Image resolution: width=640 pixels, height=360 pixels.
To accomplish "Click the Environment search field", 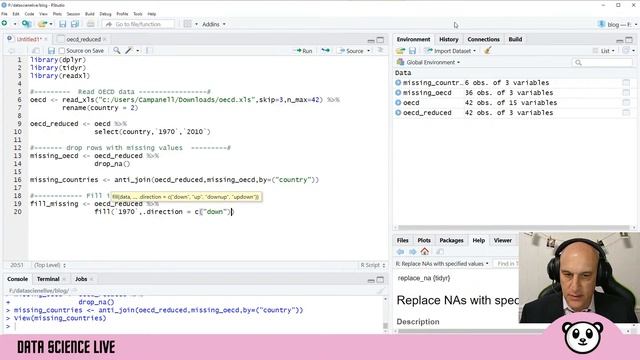I will tap(602, 62).
